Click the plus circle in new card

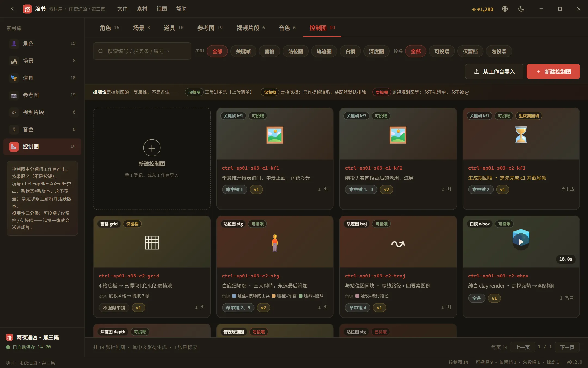pyautogui.click(x=152, y=148)
